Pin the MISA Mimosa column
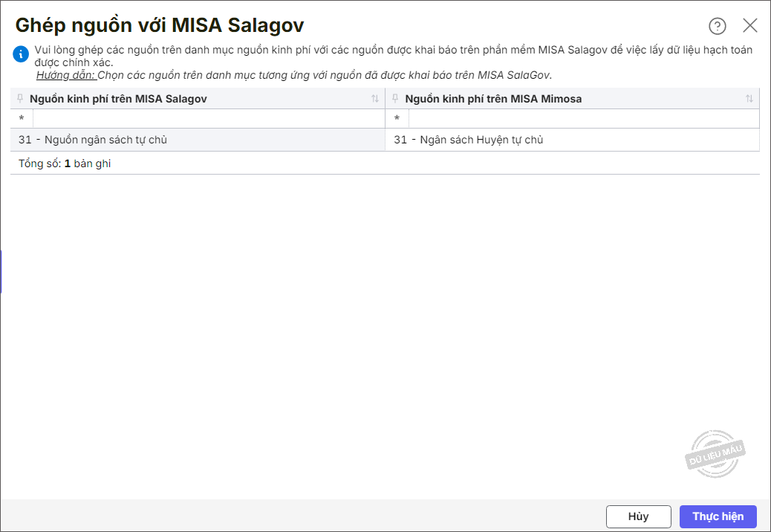The image size is (771, 532). 395,99
